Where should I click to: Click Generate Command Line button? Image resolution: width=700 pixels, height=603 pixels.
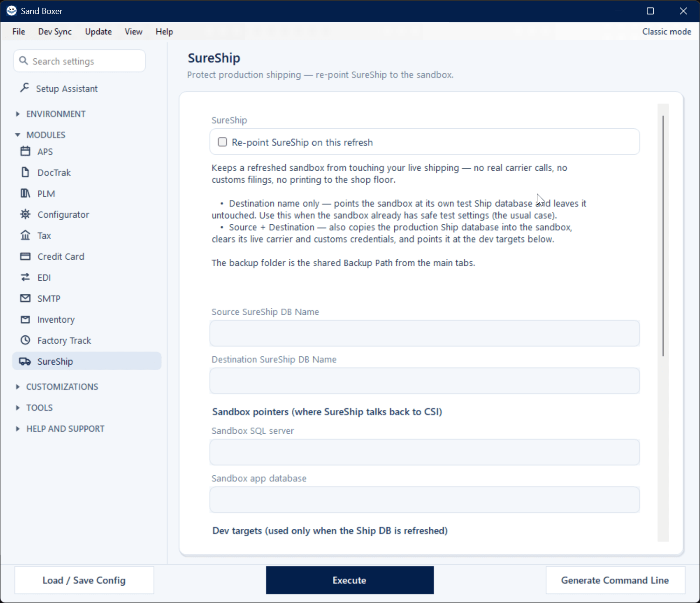(x=615, y=580)
